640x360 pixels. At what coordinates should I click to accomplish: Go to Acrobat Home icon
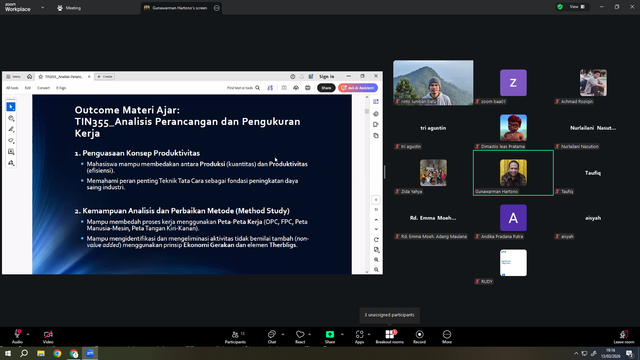tap(29, 77)
